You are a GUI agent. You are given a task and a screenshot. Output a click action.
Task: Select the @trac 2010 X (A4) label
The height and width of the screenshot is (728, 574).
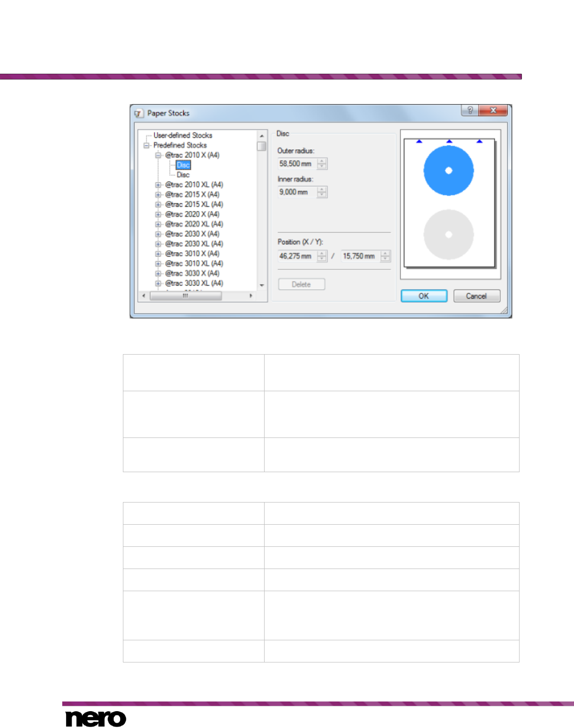(x=192, y=155)
